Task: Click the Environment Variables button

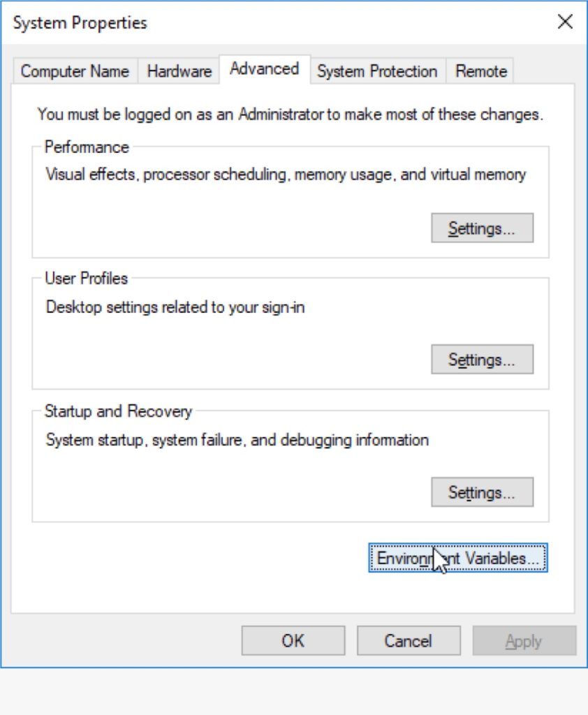Action: click(458, 559)
